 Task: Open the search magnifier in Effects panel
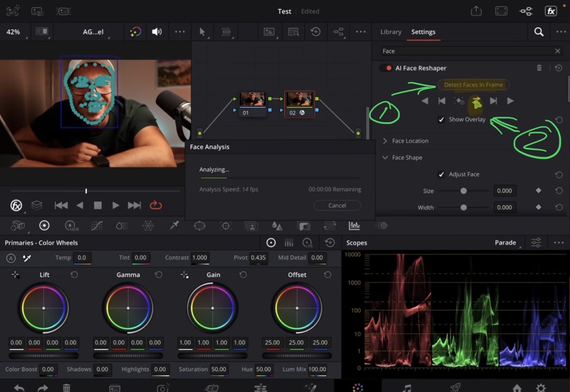pos(539,32)
